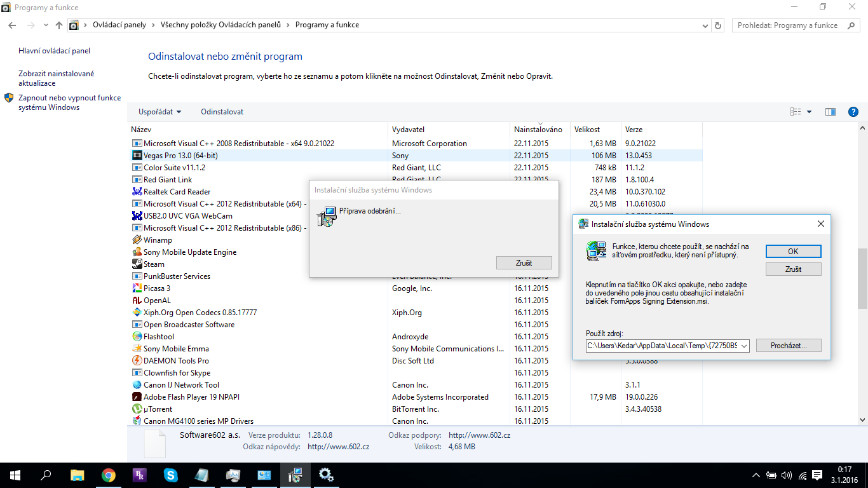Sort the list by Název column
Screen dimensions: 868x488
(x=257, y=130)
